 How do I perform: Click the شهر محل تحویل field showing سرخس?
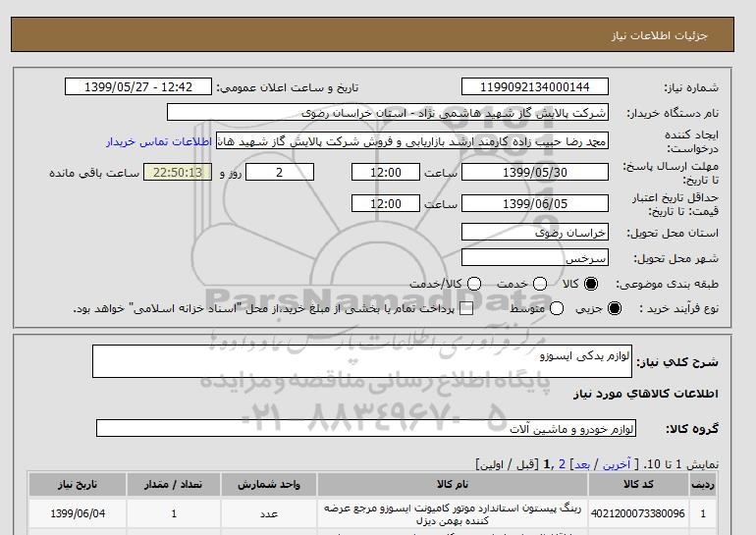point(535,258)
